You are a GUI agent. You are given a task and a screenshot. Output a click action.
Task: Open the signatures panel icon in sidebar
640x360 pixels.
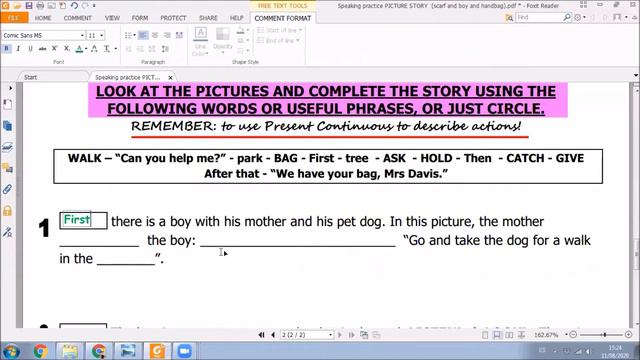tap(8, 147)
